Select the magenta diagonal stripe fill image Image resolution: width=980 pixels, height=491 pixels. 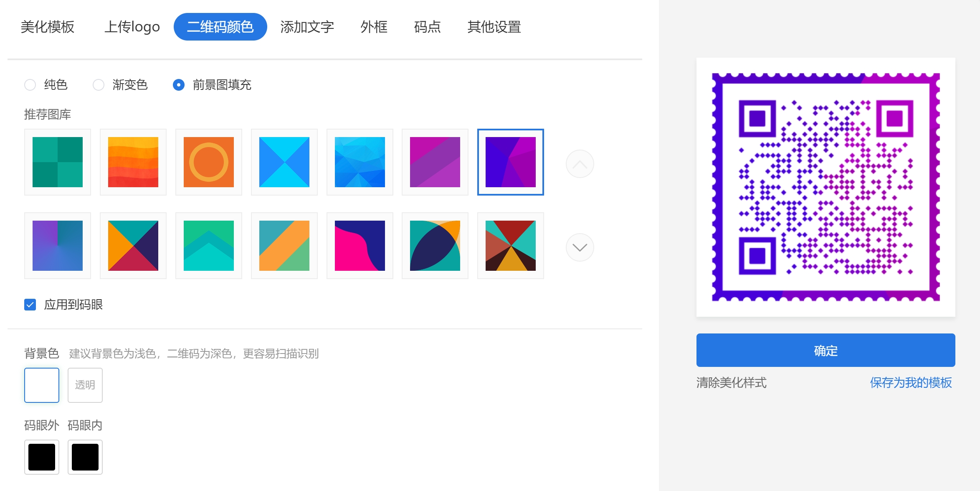pos(435,162)
